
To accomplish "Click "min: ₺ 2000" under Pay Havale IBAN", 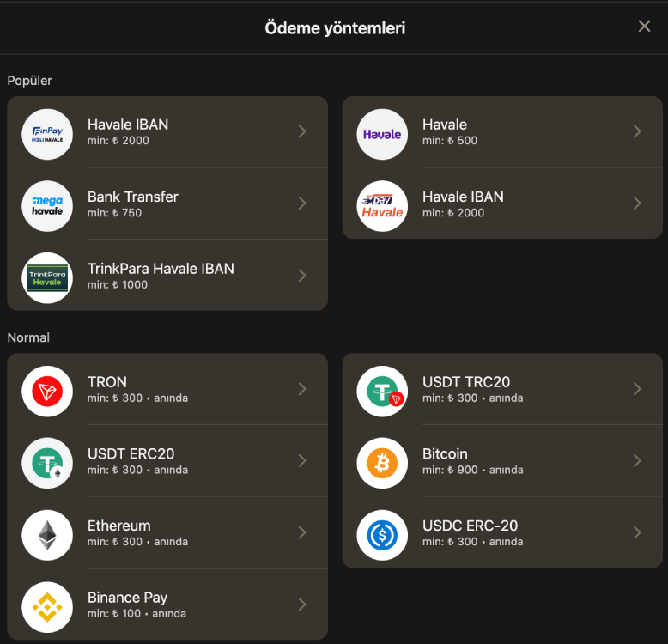I will 453,213.
